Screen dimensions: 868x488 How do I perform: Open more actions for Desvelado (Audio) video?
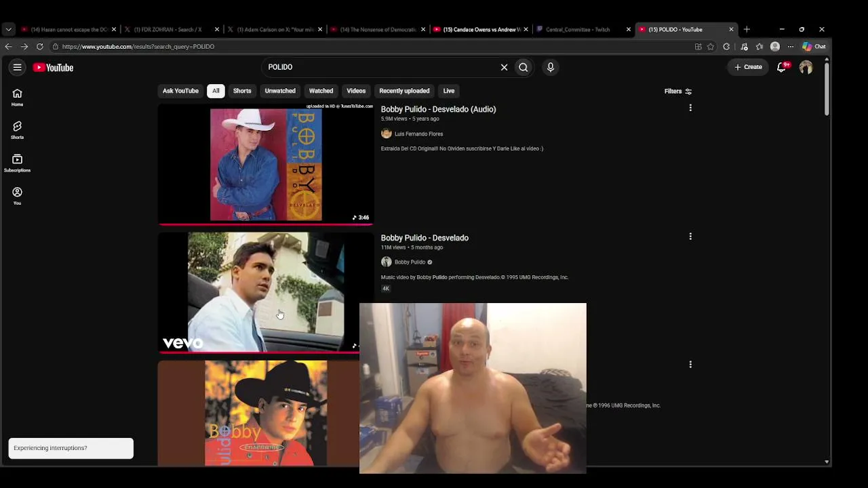[690, 108]
